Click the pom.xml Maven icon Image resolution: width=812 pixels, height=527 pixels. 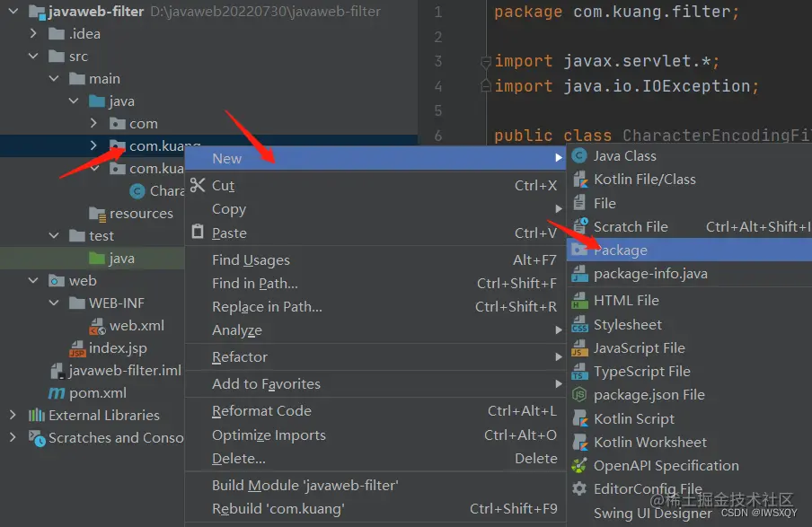pyautogui.click(x=57, y=393)
